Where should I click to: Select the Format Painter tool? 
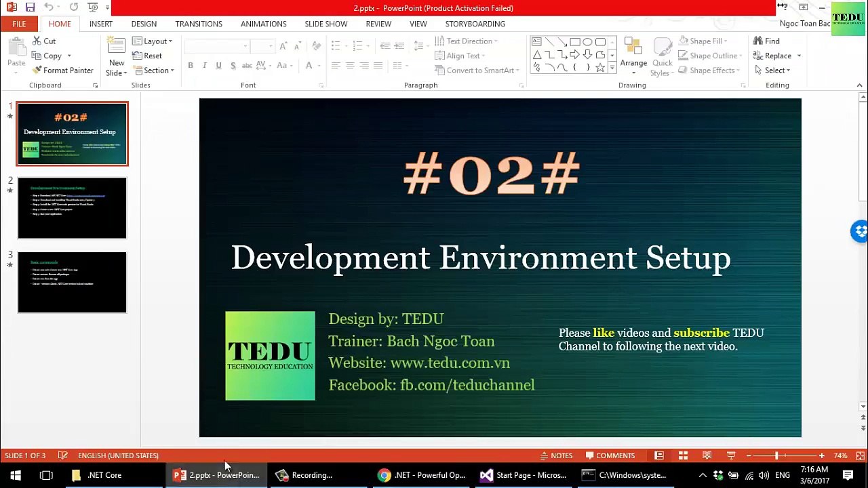[63, 70]
